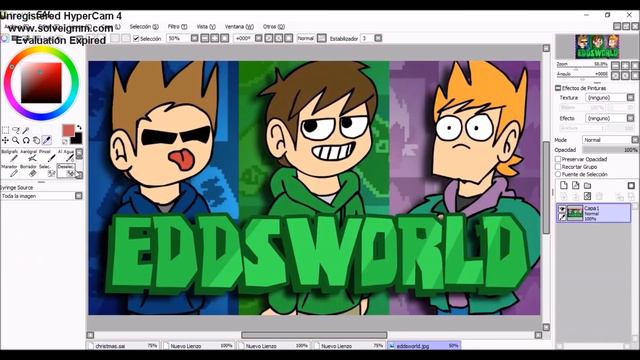The height and width of the screenshot is (360, 640).
Task: Select Fuente de Selección radio option
Action: tap(558, 174)
